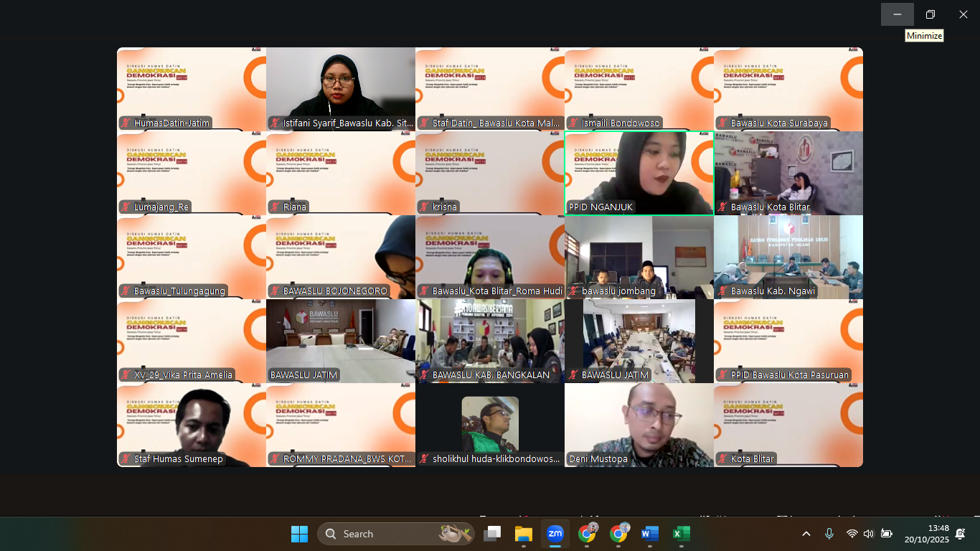Image resolution: width=980 pixels, height=551 pixels.
Task: Open Task View from the taskbar
Action: click(492, 534)
